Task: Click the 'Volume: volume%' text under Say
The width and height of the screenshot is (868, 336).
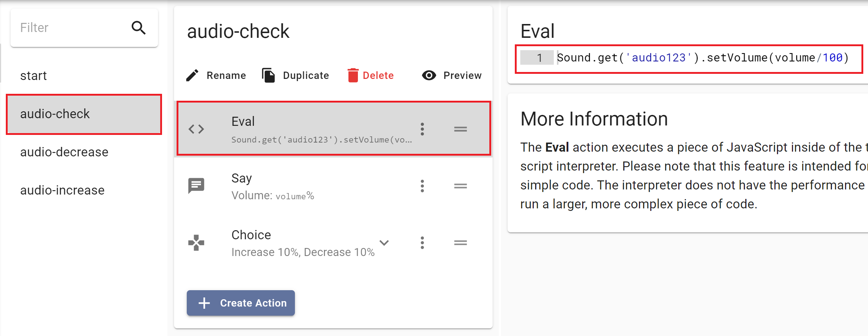Action: click(x=273, y=196)
